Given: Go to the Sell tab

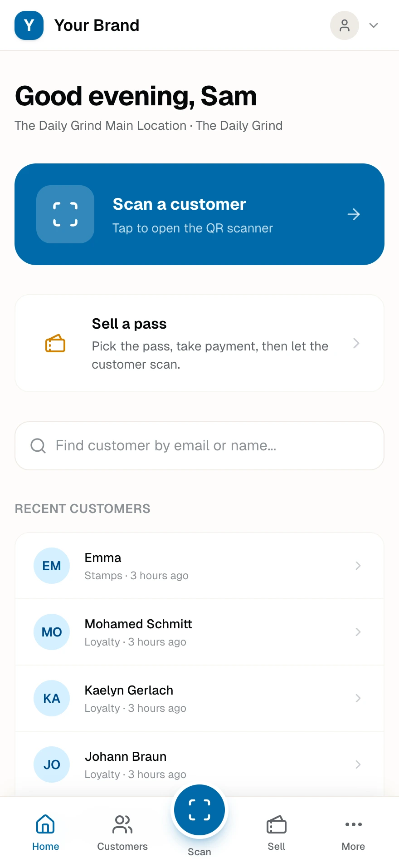Looking at the screenshot, I should (277, 833).
